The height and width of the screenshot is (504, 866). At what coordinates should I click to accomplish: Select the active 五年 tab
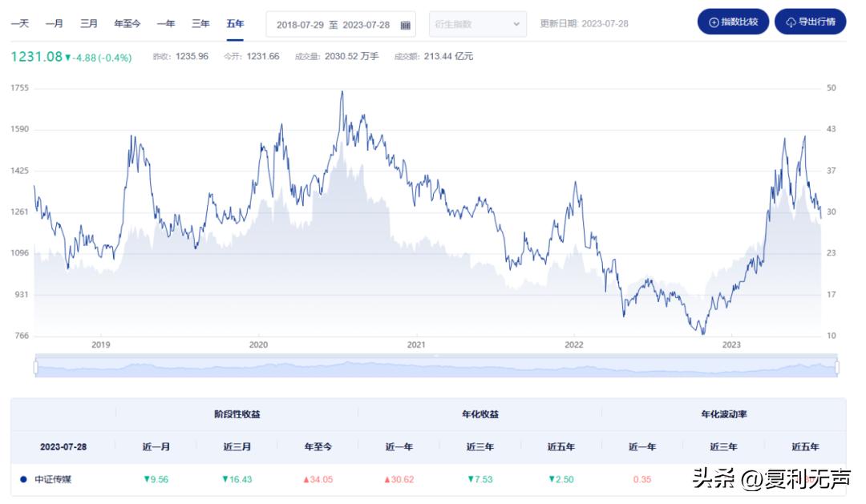coord(235,24)
